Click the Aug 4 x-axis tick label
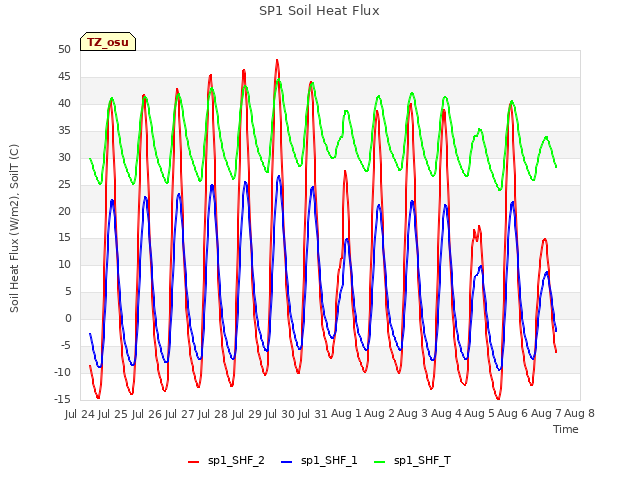This screenshot has width=640, height=480. click(x=446, y=414)
